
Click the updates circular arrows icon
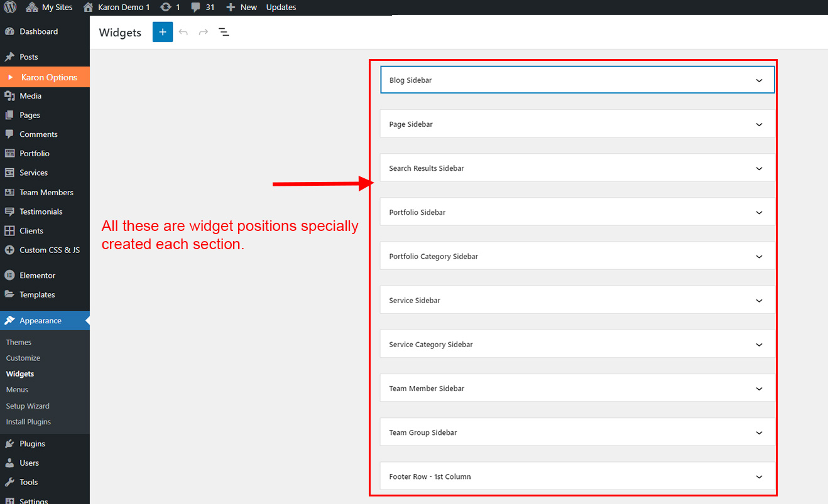[x=165, y=8]
